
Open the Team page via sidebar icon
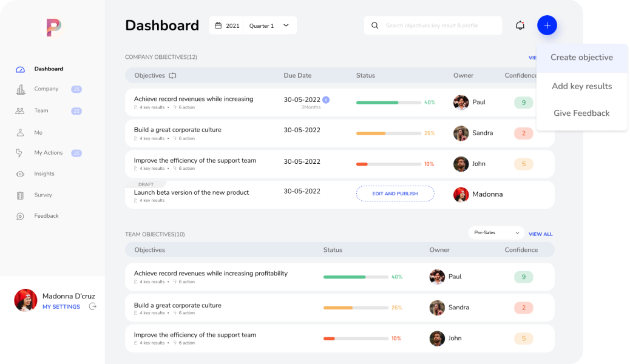click(21, 110)
